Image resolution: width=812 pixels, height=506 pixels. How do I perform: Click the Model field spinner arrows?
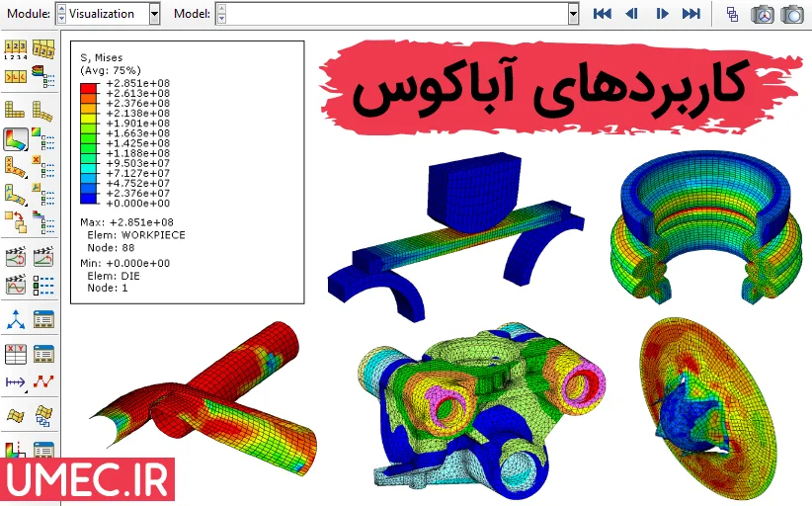click(221, 14)
